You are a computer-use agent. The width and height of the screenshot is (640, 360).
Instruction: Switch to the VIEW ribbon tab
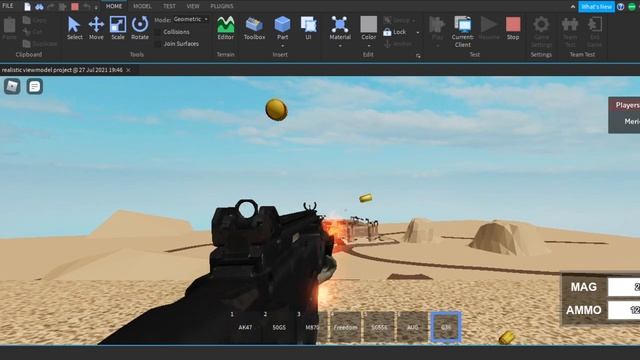click(x=193, y=6)
